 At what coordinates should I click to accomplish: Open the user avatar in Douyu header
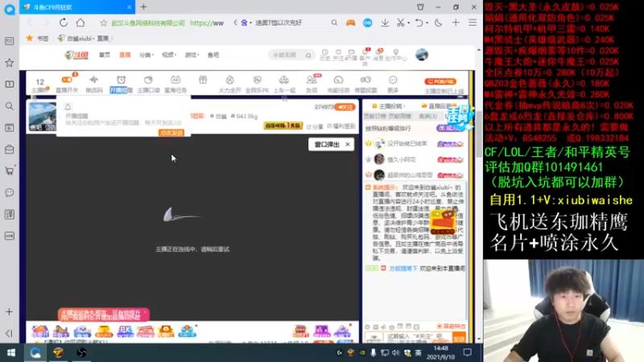(x=421, y=55)
